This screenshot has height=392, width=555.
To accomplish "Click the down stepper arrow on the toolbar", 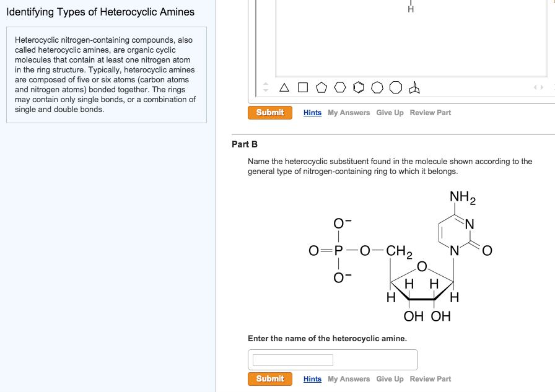I will click(266, 92).
